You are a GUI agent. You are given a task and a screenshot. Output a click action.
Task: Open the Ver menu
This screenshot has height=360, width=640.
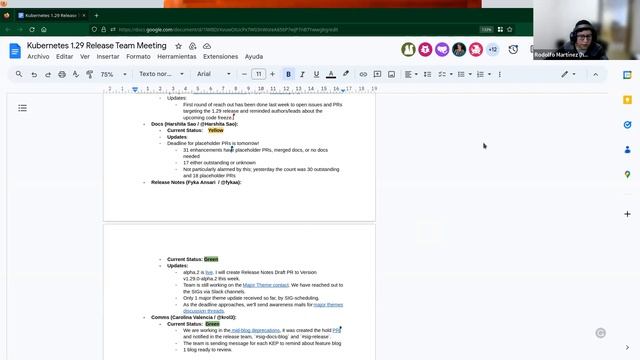(84, 57)
